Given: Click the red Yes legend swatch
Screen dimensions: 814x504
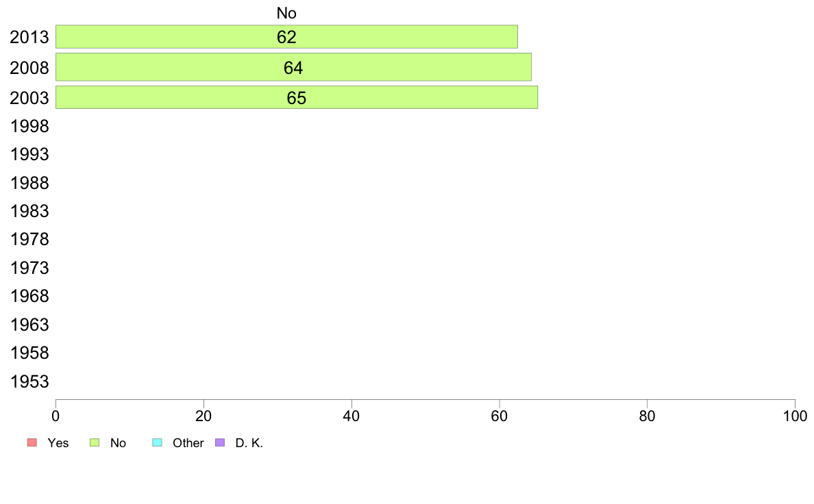Looking at the screenshot, I should tap(32, 443).
